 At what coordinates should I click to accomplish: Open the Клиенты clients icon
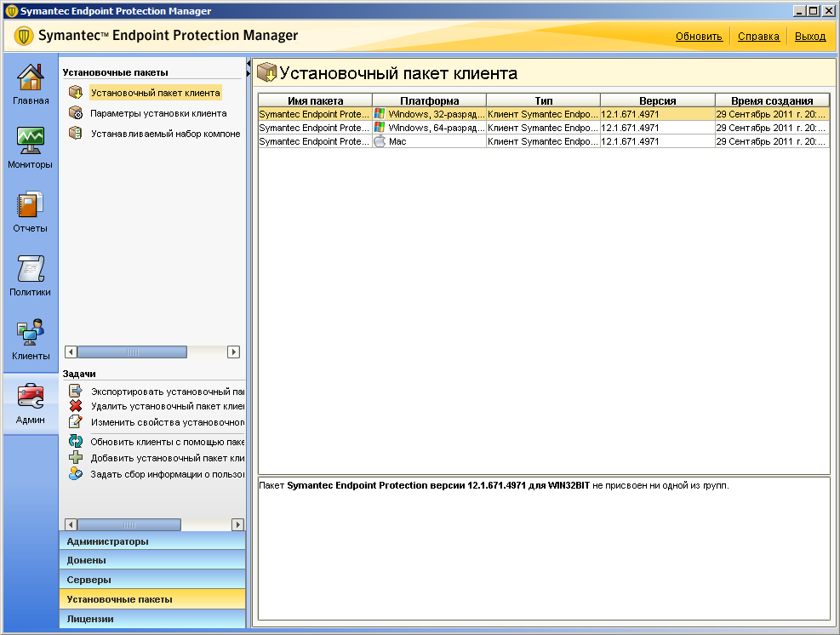point(31,334)
